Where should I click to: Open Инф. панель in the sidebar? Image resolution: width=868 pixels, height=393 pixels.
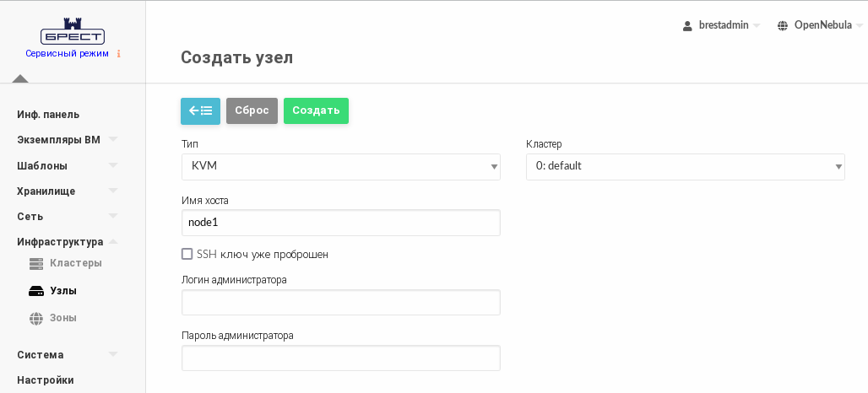pos(48,115)
